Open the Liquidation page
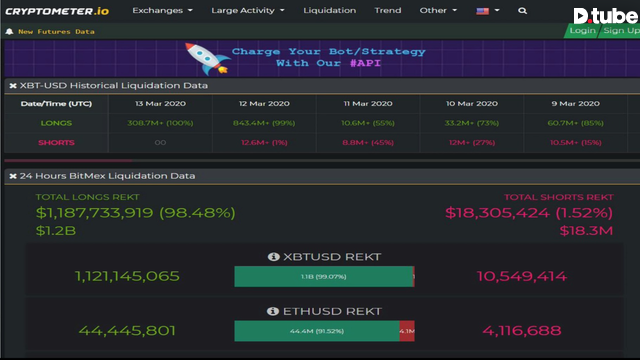This screenshot has width=640, height=360. [329, 11]
